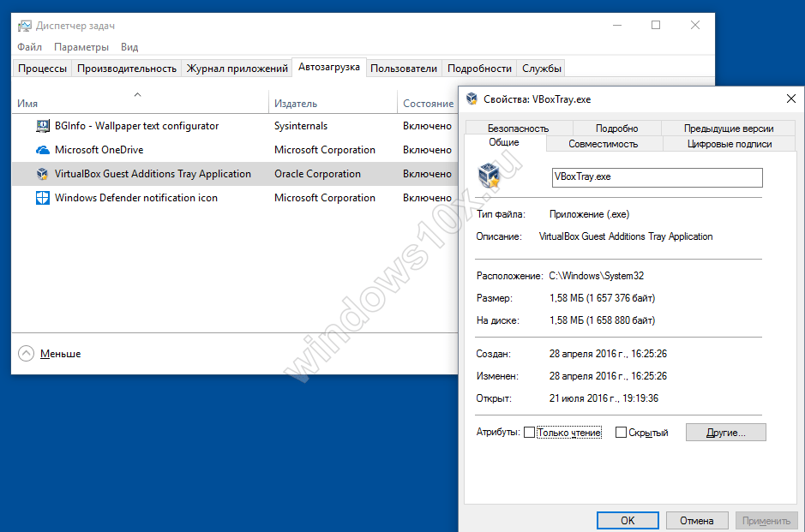Screen dimensions: 805x532
Task: Switch to the Производительность tab
Action: (127, 69)
